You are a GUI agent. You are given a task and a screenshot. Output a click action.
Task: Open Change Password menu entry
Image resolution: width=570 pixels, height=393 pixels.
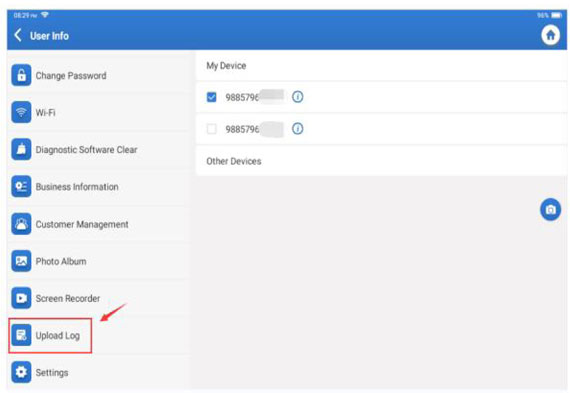(x=98, y=75)
